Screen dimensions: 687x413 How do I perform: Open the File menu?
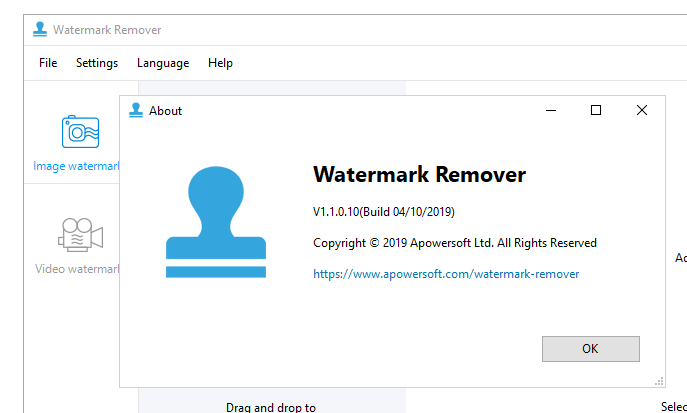48,63
